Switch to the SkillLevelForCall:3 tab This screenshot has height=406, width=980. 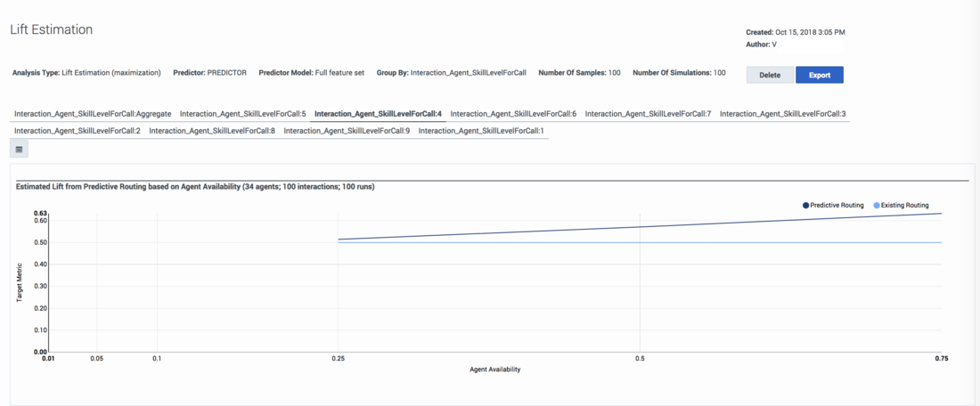782,114
